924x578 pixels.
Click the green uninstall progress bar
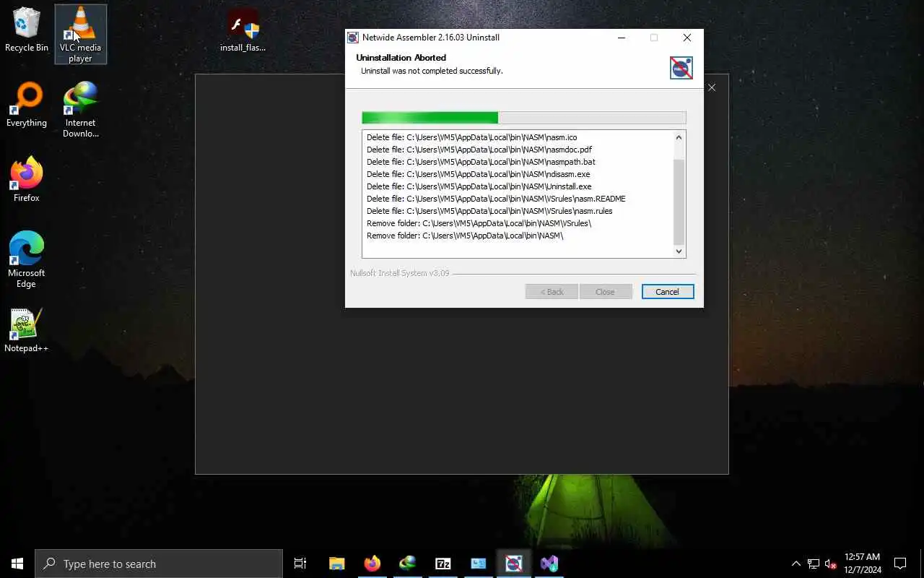tap(523, 118)
